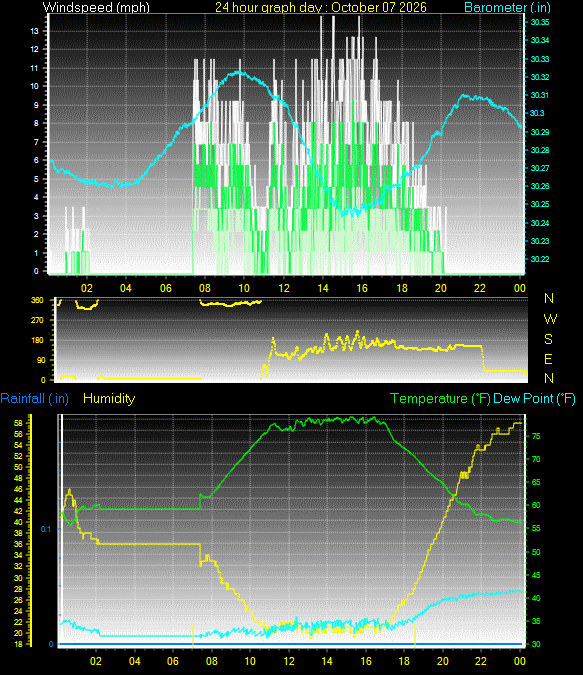583x675 pixels.
Task: Click the wind direction 'W' compass label
Action: tap(550, 319)
